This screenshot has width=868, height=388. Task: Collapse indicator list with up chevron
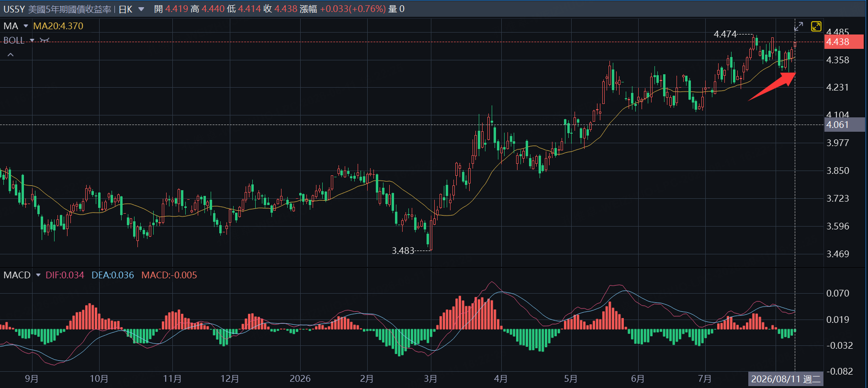[11, 55]
